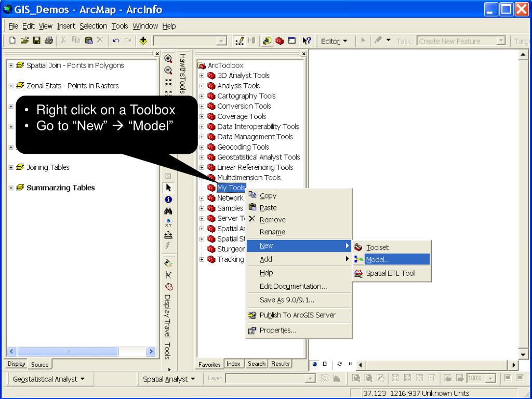Switch to Data View icon at bottom
This screenshot has height=399, width=532.
pos(315,364)
